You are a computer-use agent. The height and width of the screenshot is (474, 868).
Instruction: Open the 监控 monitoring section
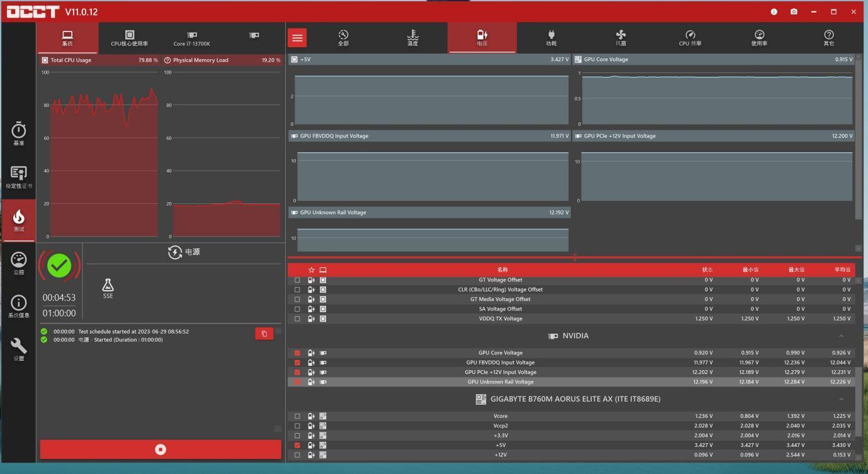pos(19,264)
